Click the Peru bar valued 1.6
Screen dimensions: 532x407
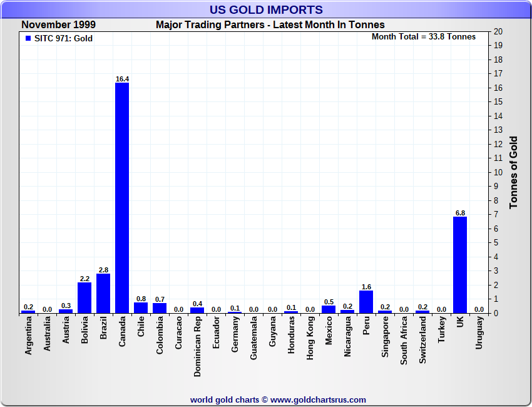coord(366,302)
